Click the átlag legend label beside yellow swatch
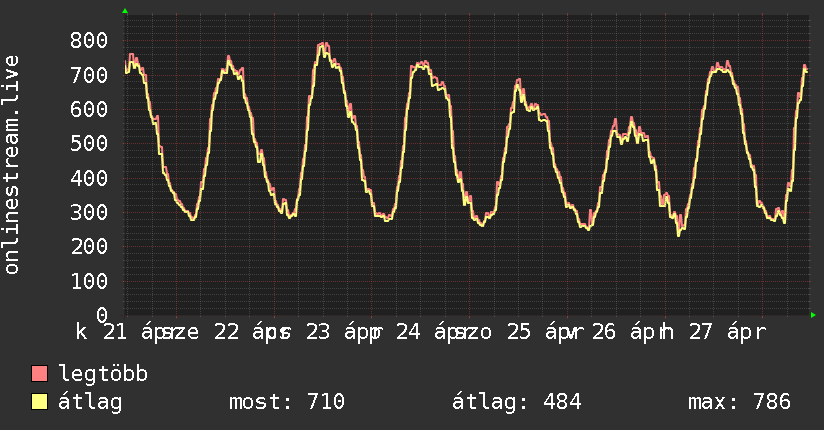This screenshot has height=430, width=824. click(x=90, y=402)
